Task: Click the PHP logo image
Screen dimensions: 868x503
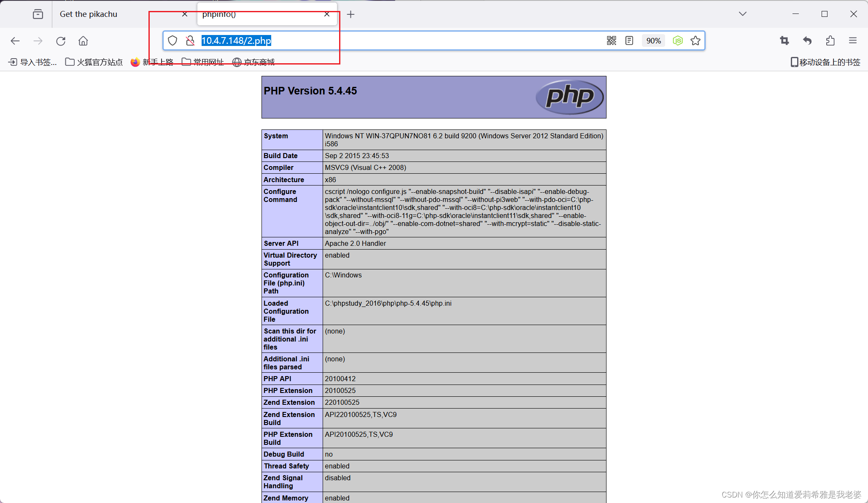Action: tap(569, 97)
